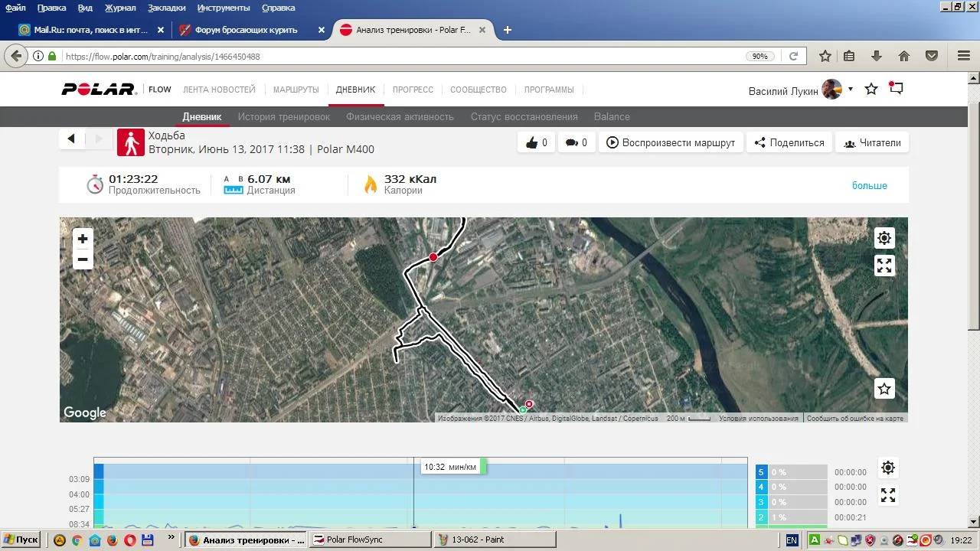980x551 pixels.
Task: Click the browser URL address field
Action: (x=398, y=57)
